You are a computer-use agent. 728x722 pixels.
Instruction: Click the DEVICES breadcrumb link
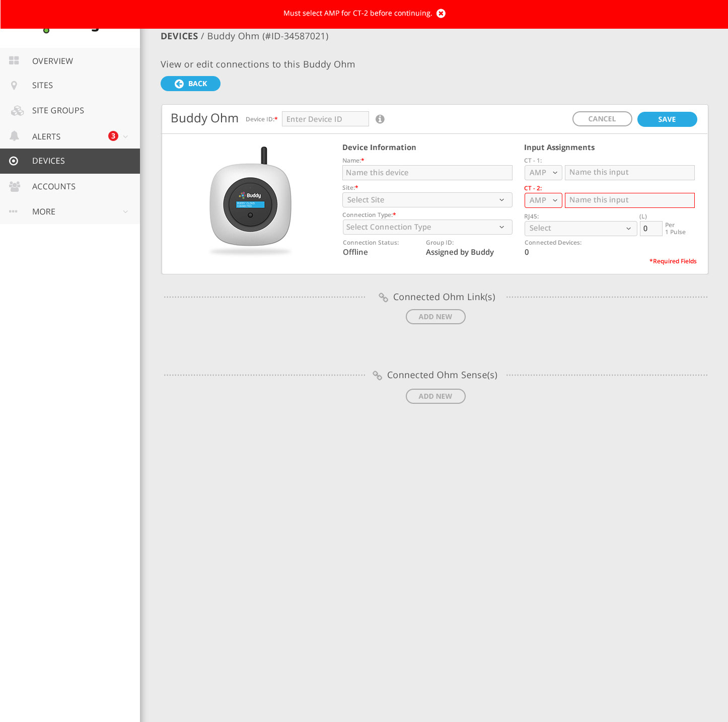click(179, 36)
